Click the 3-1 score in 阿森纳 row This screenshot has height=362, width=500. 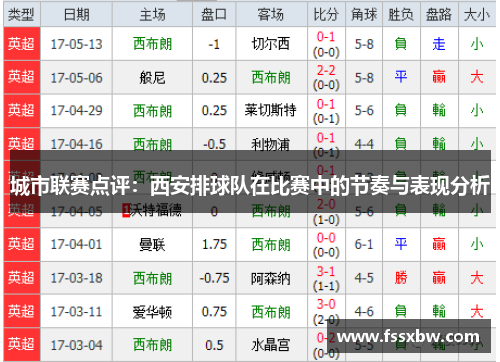point(326,271)
